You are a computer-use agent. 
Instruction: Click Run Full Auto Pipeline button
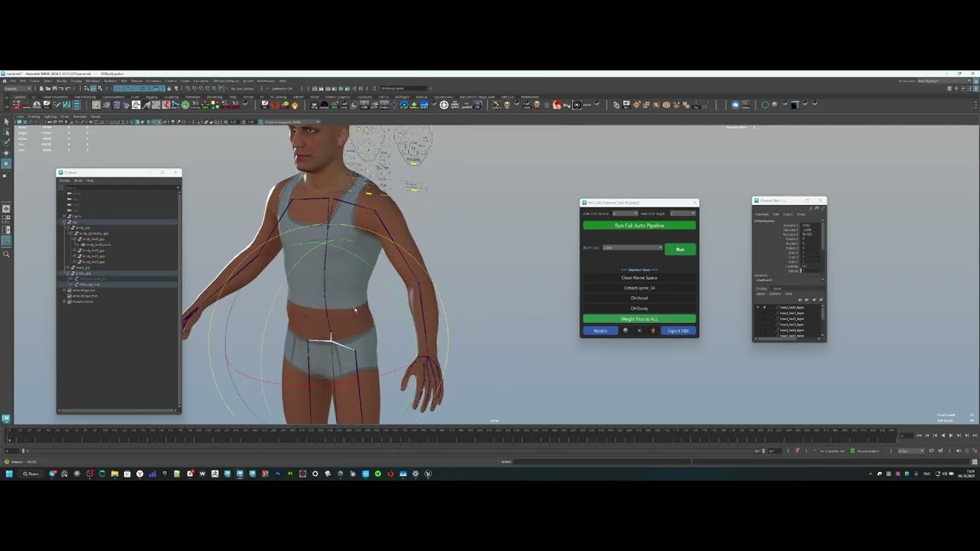[639, 226]
